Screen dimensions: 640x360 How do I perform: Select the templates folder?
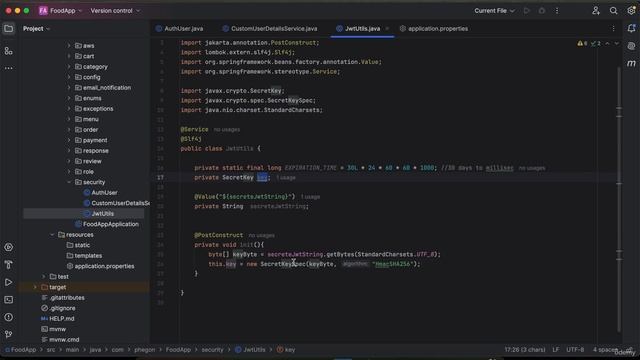84,256
